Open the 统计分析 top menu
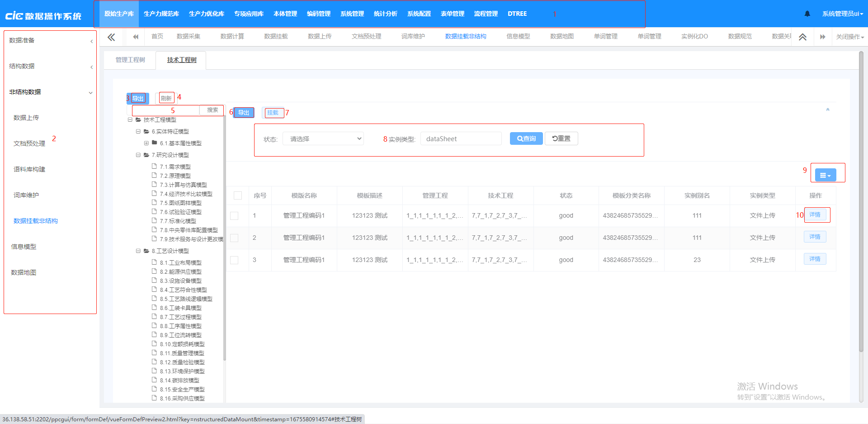 pyautogui.click(x=385, y=14)
